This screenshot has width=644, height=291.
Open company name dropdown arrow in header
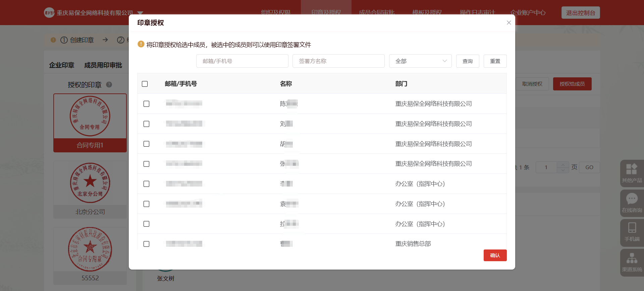[140, 13]
